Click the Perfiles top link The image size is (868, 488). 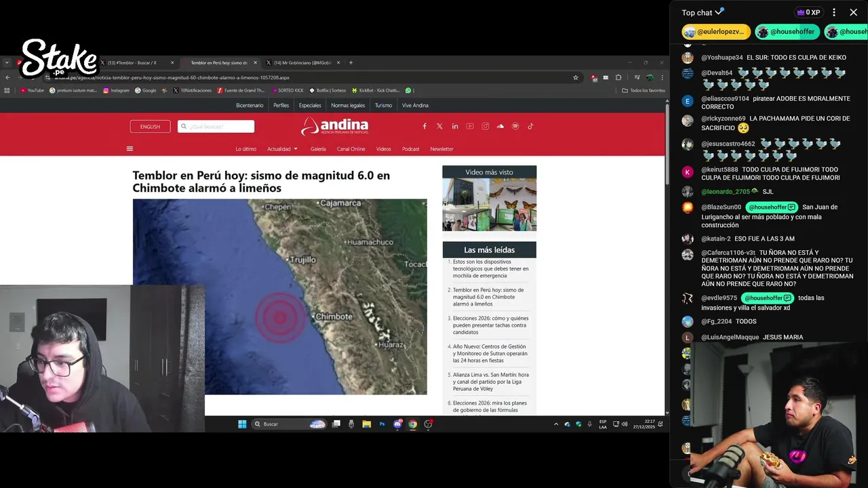[281, 105]
